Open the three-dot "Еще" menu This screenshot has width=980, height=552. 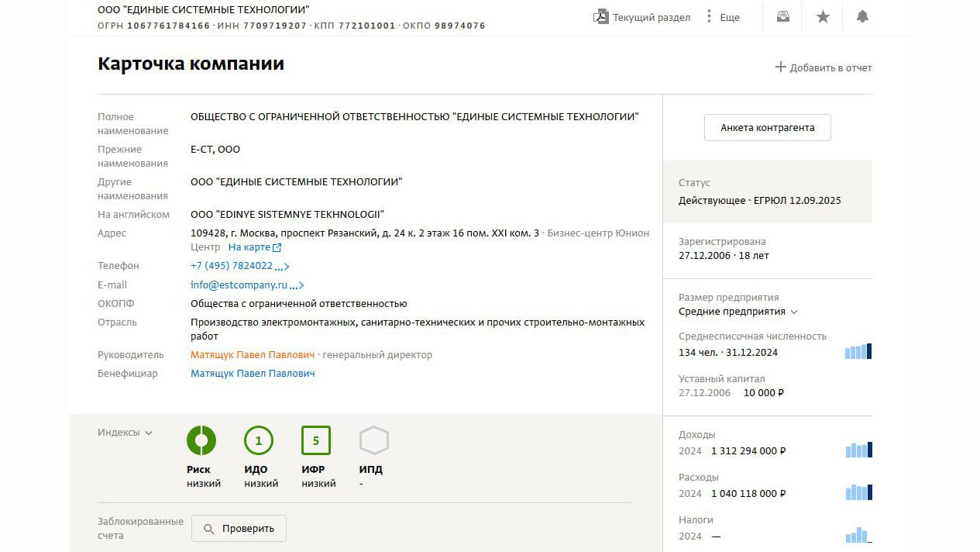point(709,17)
